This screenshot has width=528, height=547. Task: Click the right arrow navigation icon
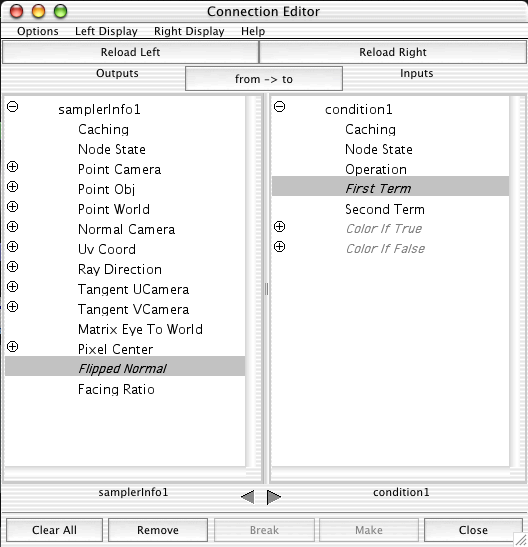coord(274,497)
